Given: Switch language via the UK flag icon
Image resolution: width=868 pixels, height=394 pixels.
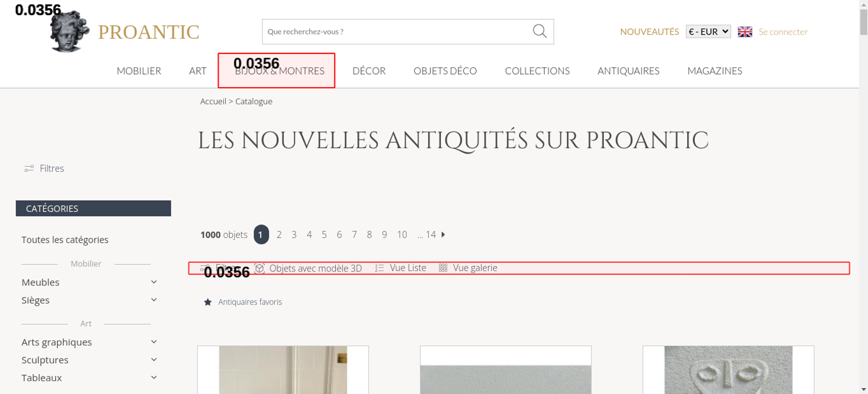Looking at the screenshot, I should 745,32.
